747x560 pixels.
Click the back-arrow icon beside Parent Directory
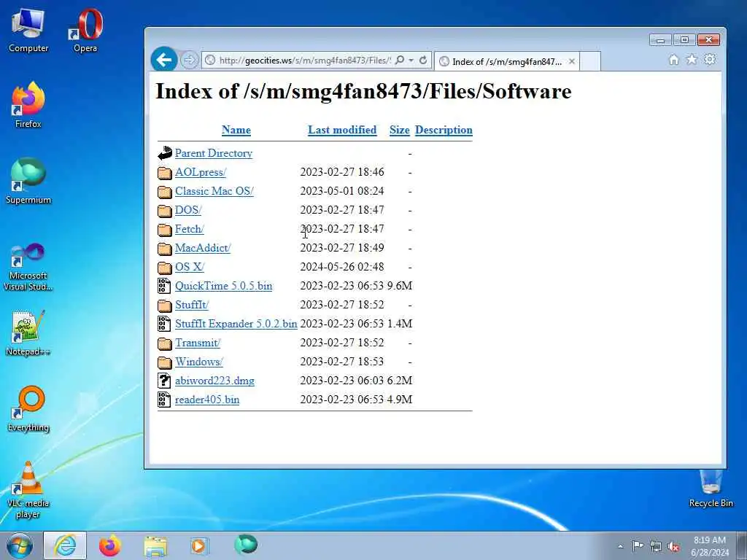[x=164, y=153]
